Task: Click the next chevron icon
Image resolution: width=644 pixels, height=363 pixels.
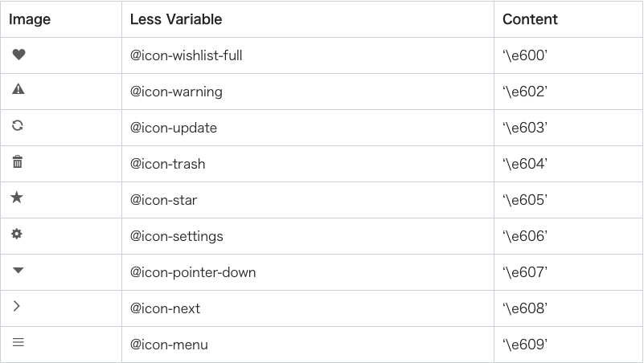Action: pyautogui.click(x=16, y=306)
